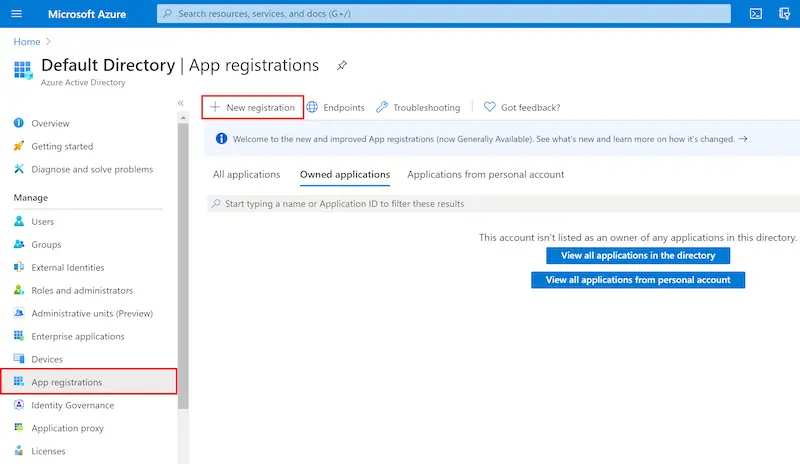This screenshot has height=464, width=800.
Task: Select the Owned applications tab
Action: click(345, 175)
